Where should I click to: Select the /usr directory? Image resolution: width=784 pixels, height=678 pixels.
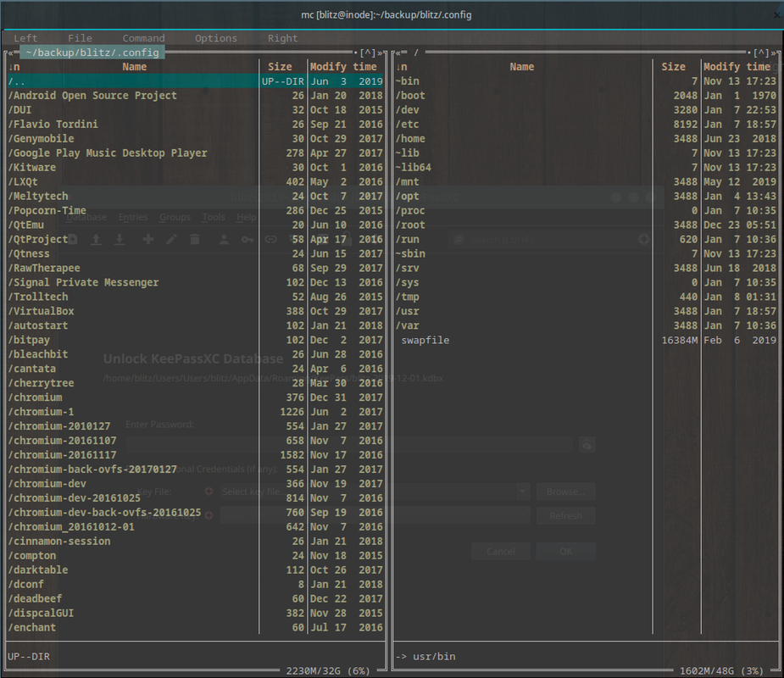tap(586, 312)
